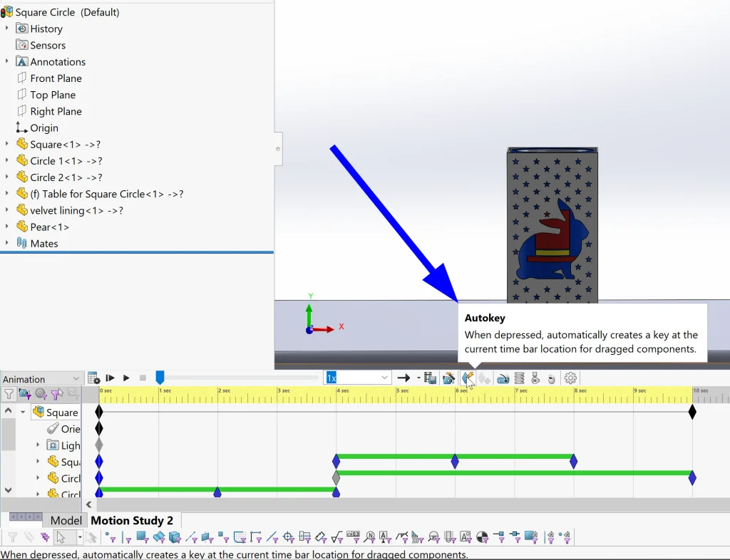Viewport: 730px width, 560px height.
Task: Toggle Filter Planes icon
Action: pos(207,537)
